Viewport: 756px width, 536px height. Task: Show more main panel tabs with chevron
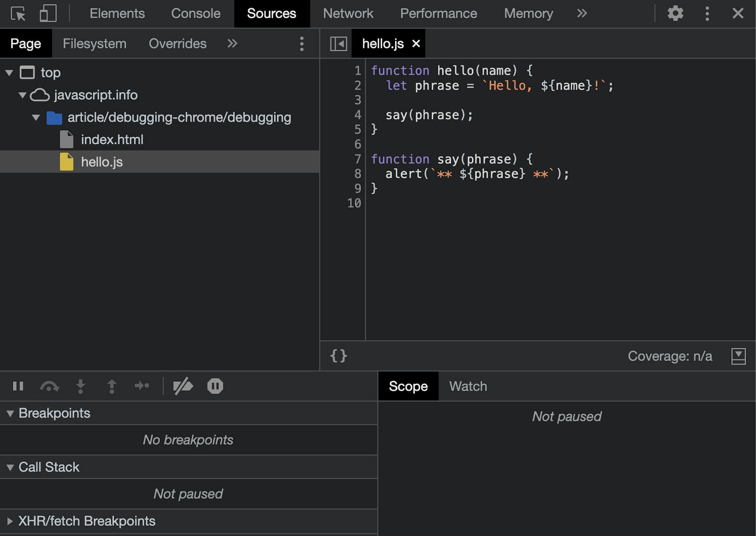pyautogui.click(x=581, y=13)
